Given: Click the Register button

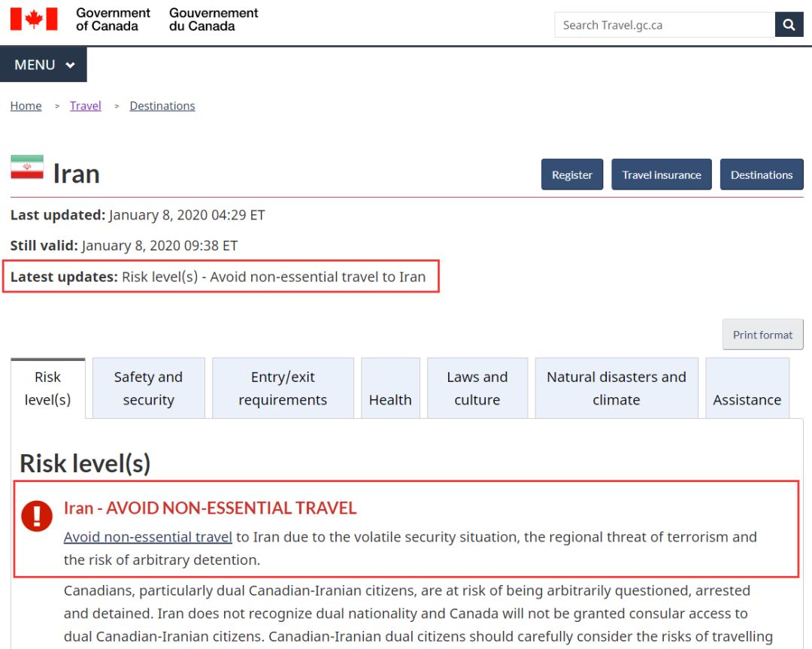Looking at the screenshot, I should 571,174.
